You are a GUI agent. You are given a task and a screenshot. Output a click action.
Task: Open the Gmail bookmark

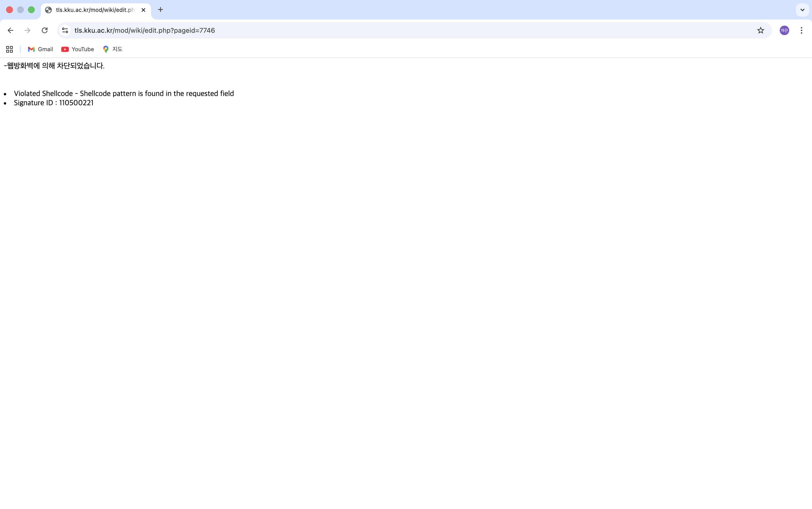(40, 49)
